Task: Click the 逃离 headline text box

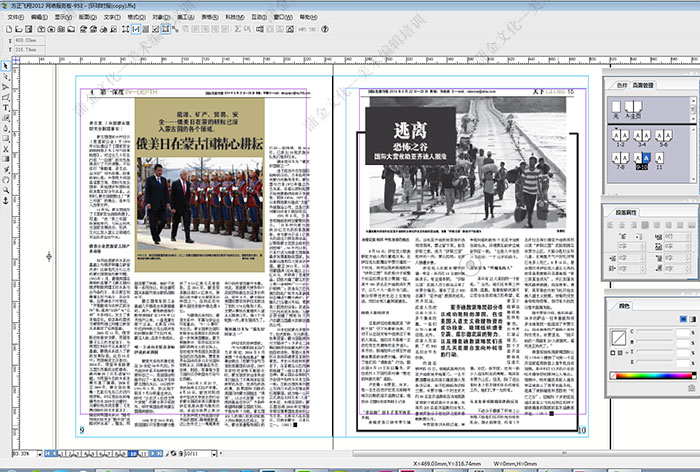Action: [410, 130]
